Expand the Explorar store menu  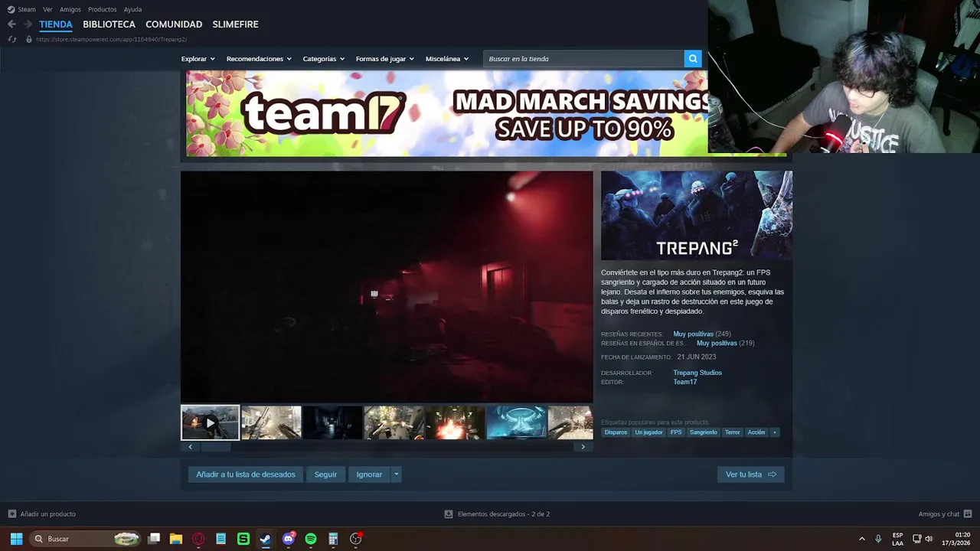(198, 59)
